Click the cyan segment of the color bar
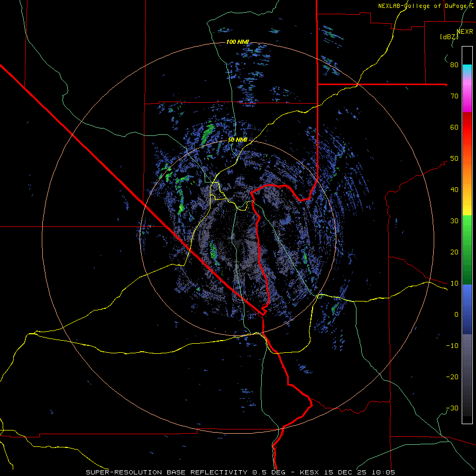Image resolution: width=476 pixels, height=476 pixels. tap(467, 69)
